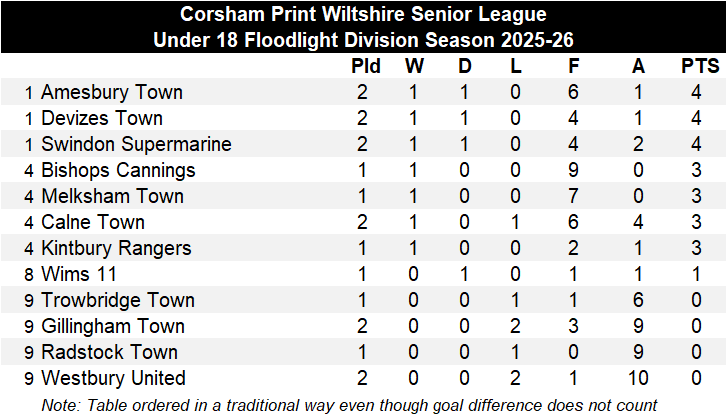726x417 pixels.
Task: Click the PTS column header
Action: 700,67
